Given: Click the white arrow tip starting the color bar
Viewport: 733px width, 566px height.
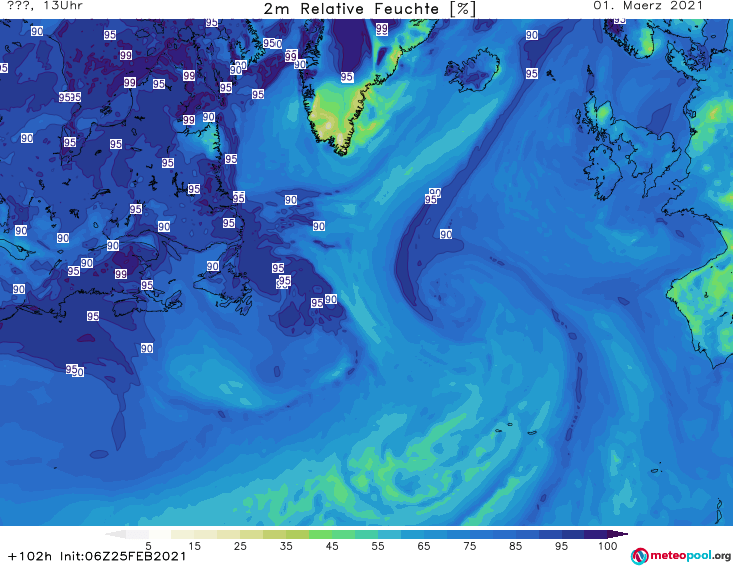Looking at the screenshot, I should [x=115, y=535].
